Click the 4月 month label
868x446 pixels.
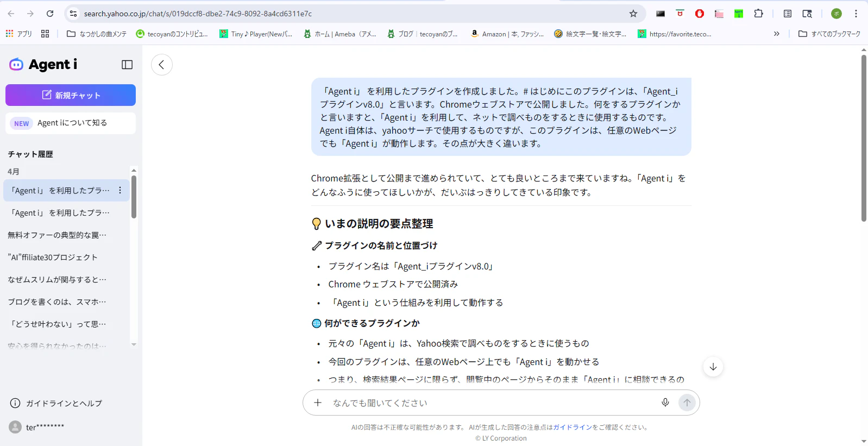pos(14,172)
